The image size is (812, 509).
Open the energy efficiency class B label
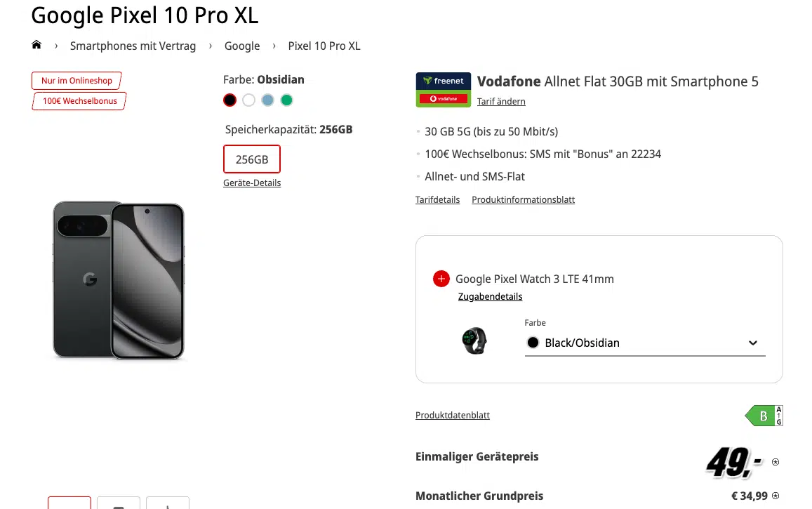pyautogui.click(x=764, y=416)
